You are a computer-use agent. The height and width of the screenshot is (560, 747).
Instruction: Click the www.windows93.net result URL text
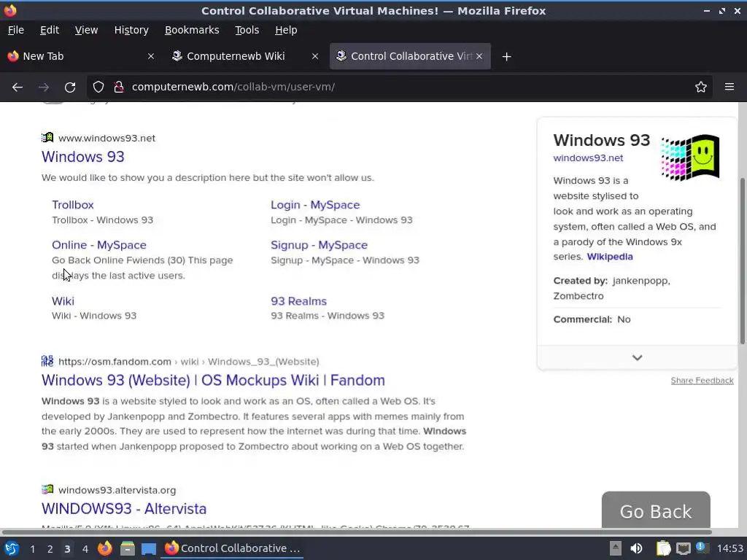pyautogui.click(x=107, y=138)
